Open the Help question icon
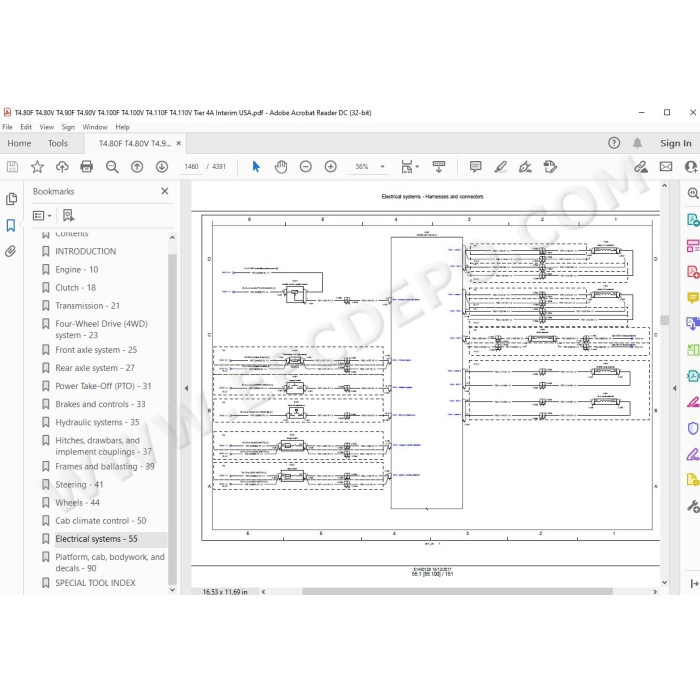 pos(614,143)
